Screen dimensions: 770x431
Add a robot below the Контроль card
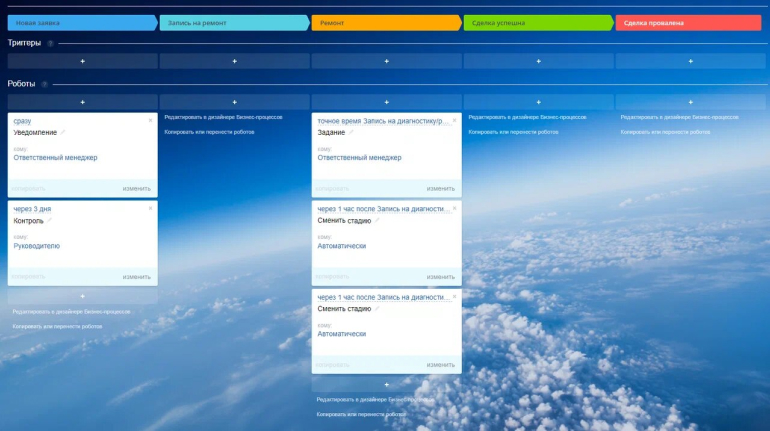pyautogui.click(x=82, y=296)
